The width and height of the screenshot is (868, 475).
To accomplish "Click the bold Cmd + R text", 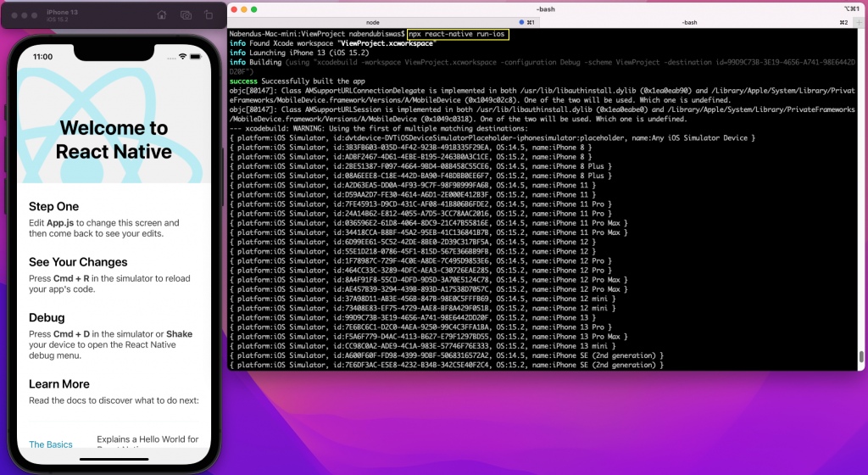I will click(71, 278).
